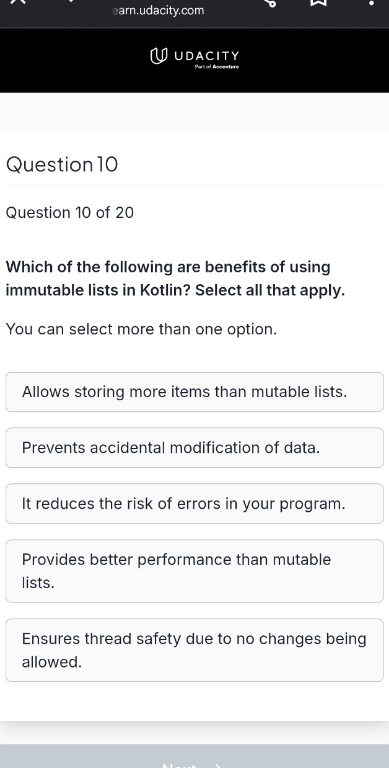The width and height of the screenshot is (389, 768).
Task: Check 'It reduces the risk of errors' option
Action: coord(194,504)
